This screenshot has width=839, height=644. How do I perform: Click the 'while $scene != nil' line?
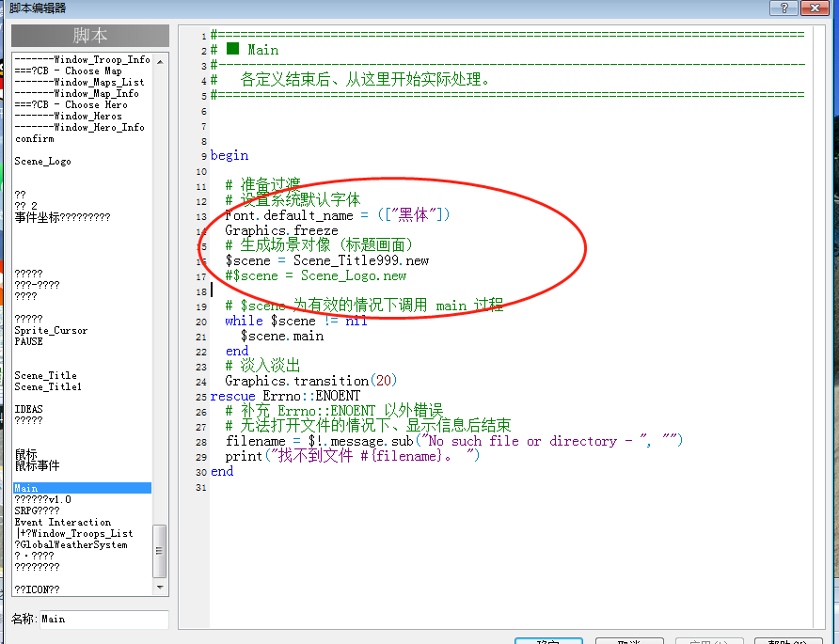296,321
